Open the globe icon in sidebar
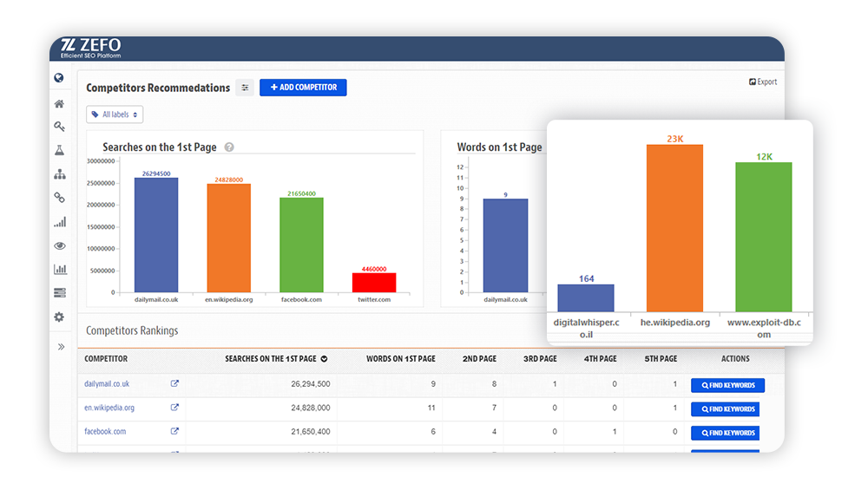 pos(59,78)
